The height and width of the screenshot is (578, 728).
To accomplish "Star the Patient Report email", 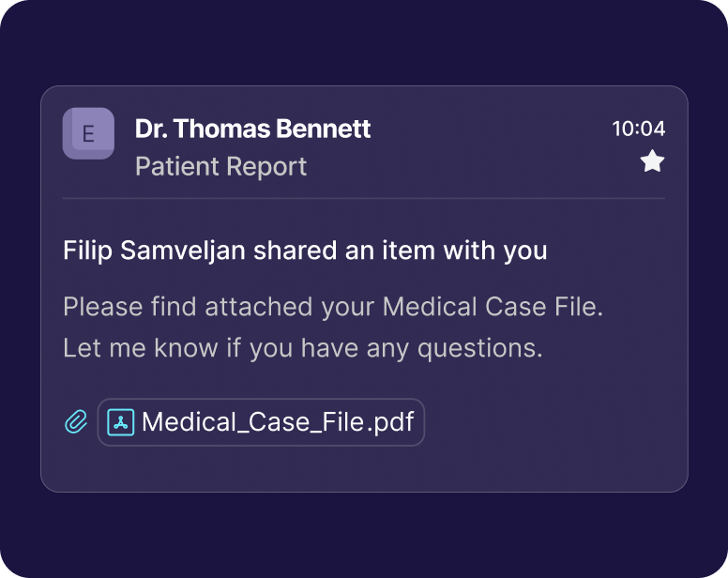I will click(x=652, y=162).
